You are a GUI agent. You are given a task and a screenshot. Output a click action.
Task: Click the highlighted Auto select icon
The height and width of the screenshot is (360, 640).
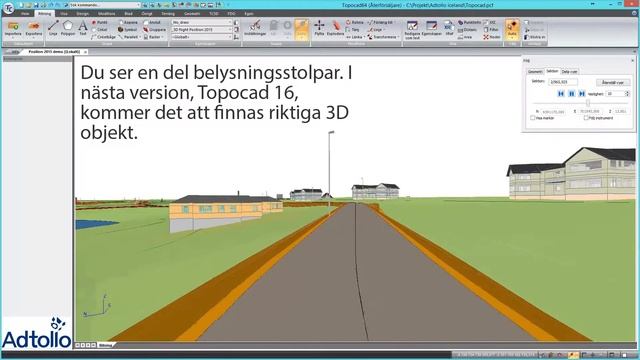point(512,29)
